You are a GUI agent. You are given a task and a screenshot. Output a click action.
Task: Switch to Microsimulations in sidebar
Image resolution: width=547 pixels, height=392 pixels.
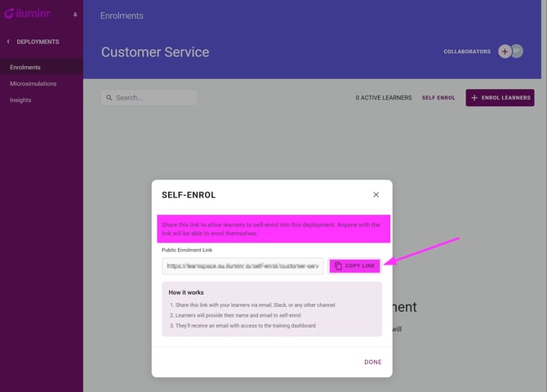coord(33,83)
